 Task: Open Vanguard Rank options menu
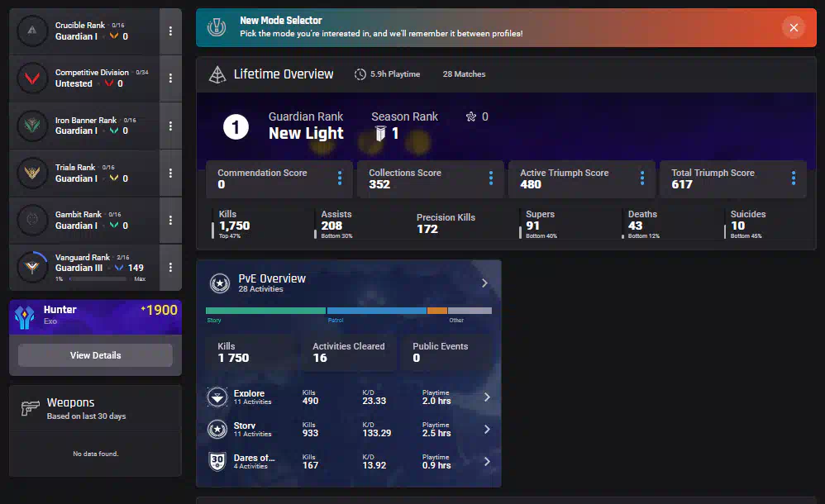(170, 267)
